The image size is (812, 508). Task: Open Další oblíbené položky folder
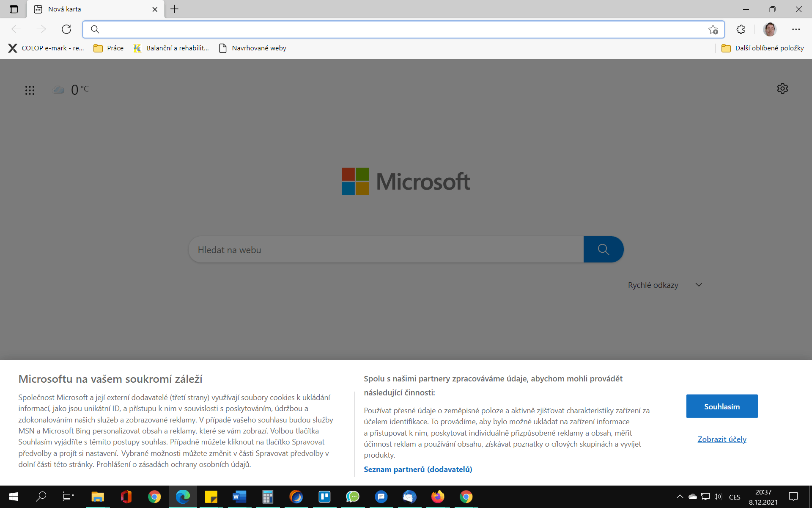[x=763, y=48]
